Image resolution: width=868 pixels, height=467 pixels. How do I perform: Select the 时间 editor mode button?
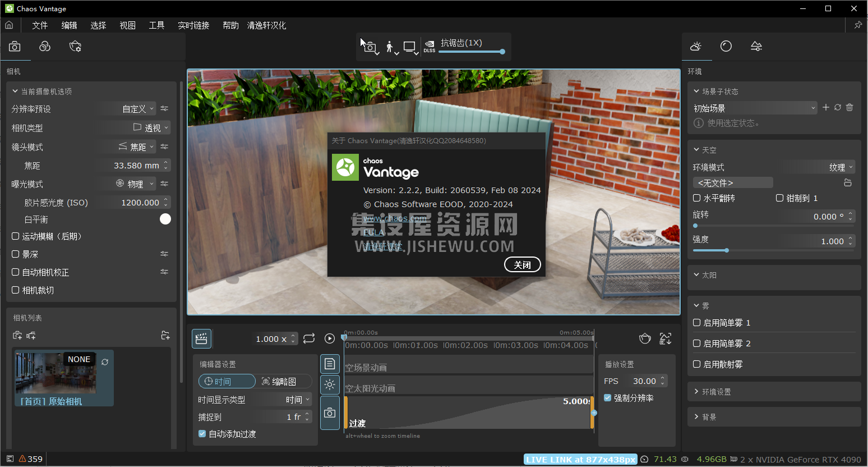[x=227, y=382]
